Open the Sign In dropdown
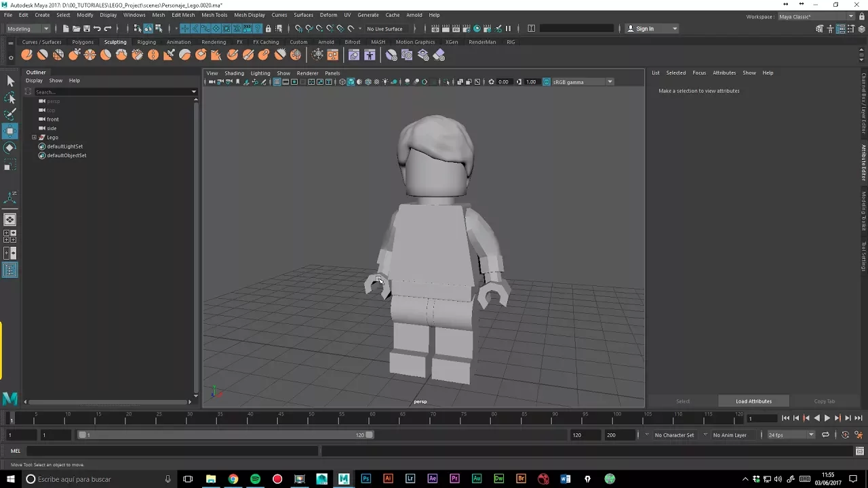This screenshot has height=488, width=868. (651, 28)
